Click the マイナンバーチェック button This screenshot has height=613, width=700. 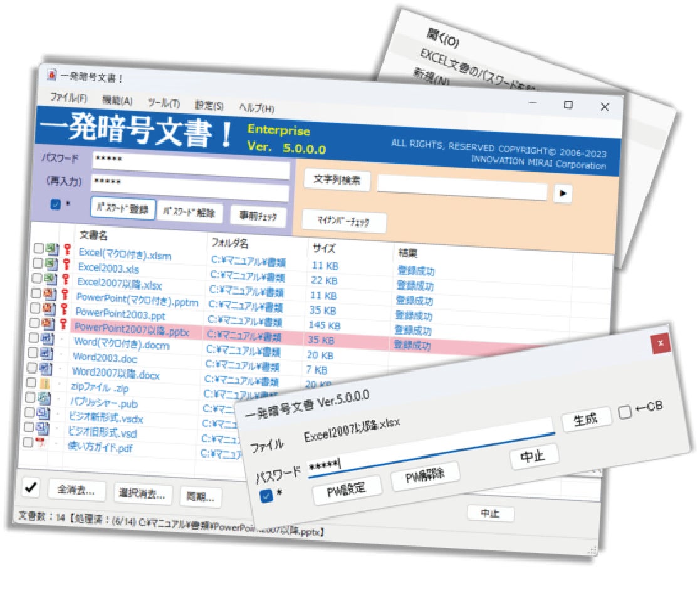tap(344, 221)
